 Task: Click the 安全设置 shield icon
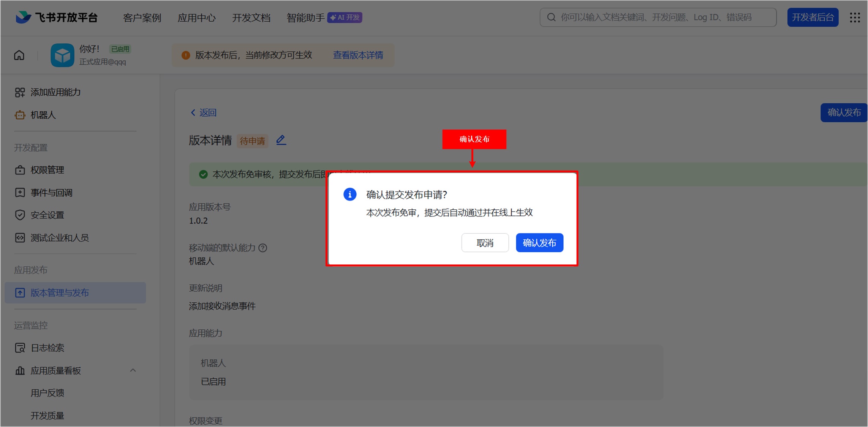click(x=20, y=215)
